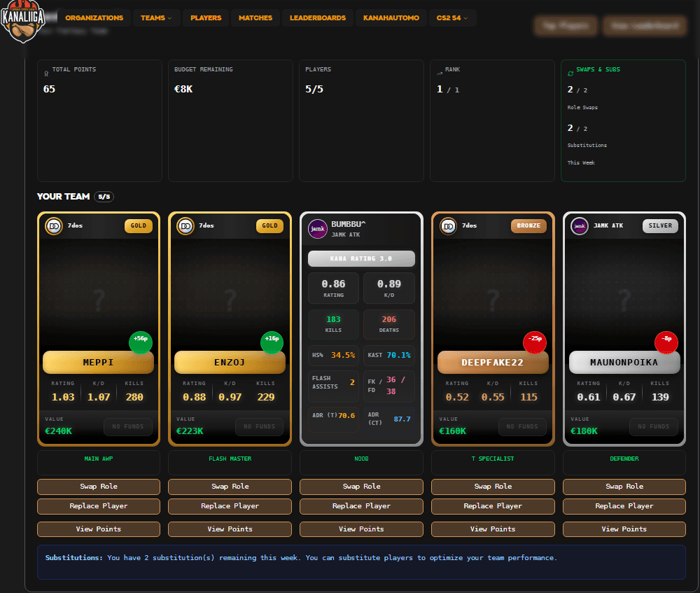
Task: Click the 7dos team logo on Enzoj card
Action: (185, 226)
